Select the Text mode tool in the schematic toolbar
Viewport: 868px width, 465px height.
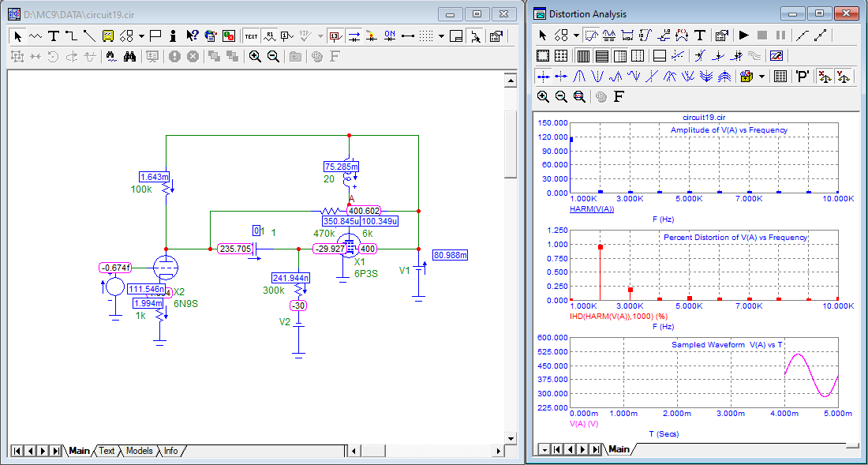pyautogui.click(x=54, y=36)
